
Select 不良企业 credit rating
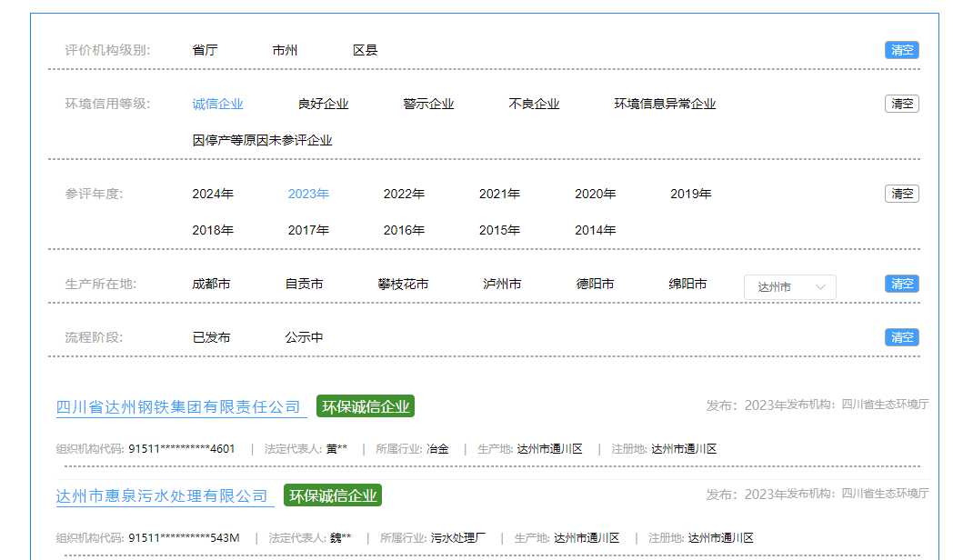531,104
